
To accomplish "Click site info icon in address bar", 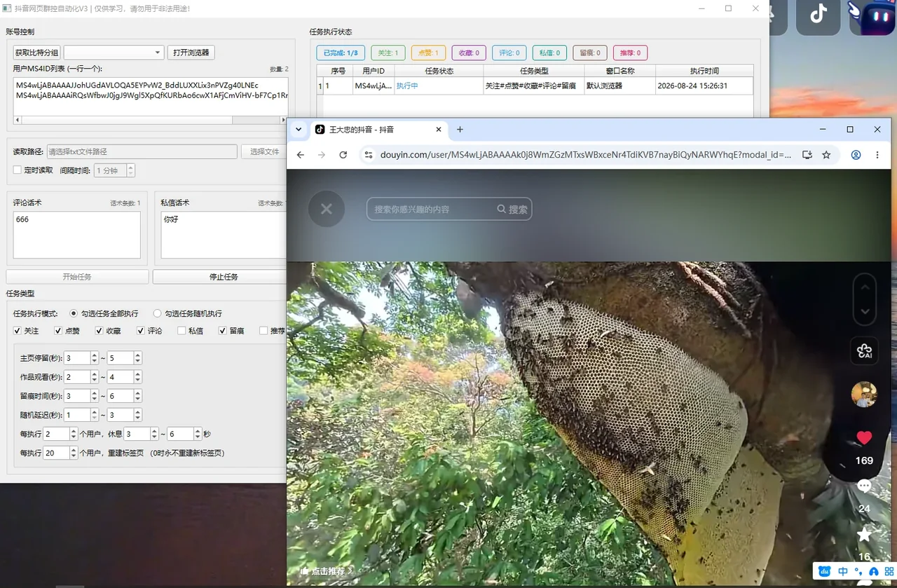I will (369, 155).
